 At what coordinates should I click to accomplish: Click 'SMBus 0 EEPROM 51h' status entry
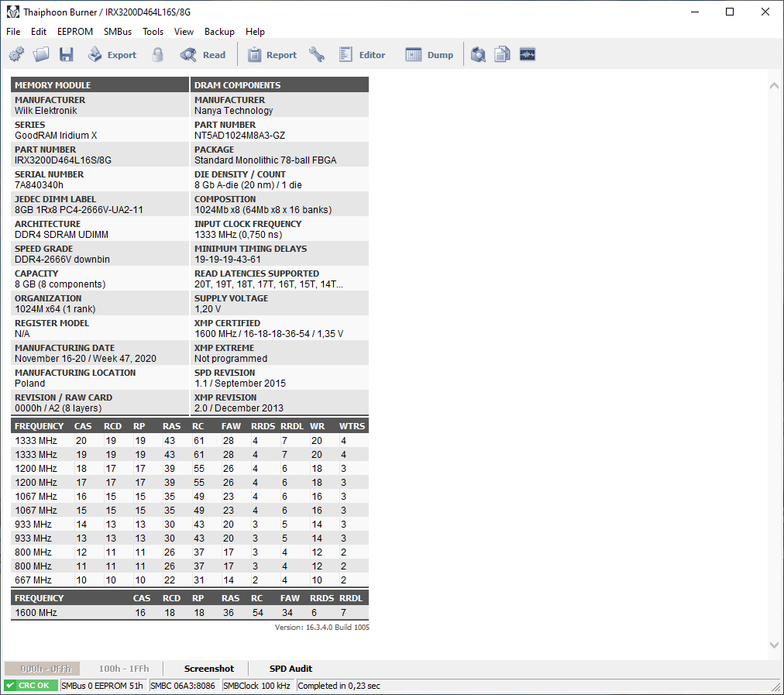(x=102, y=686)
